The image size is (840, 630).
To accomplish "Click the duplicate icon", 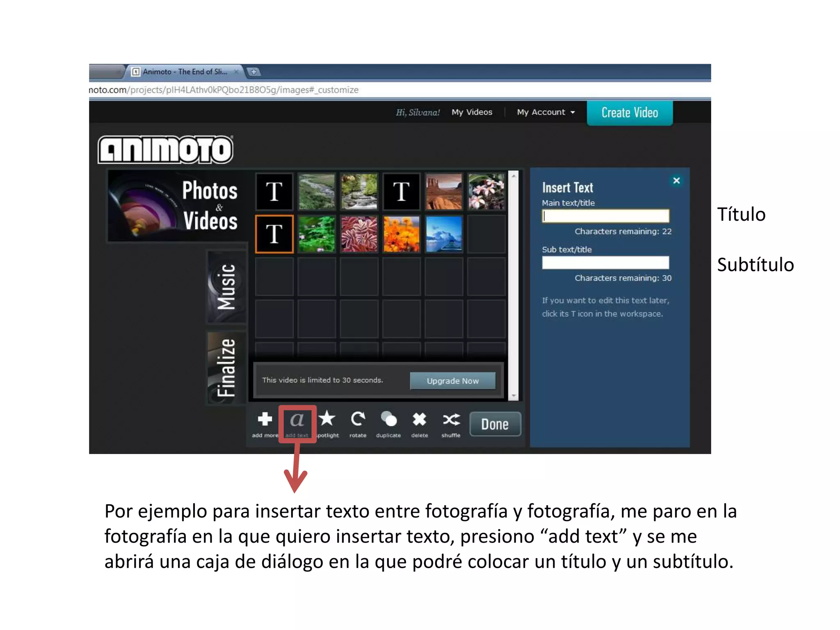I will pos(388,419).
